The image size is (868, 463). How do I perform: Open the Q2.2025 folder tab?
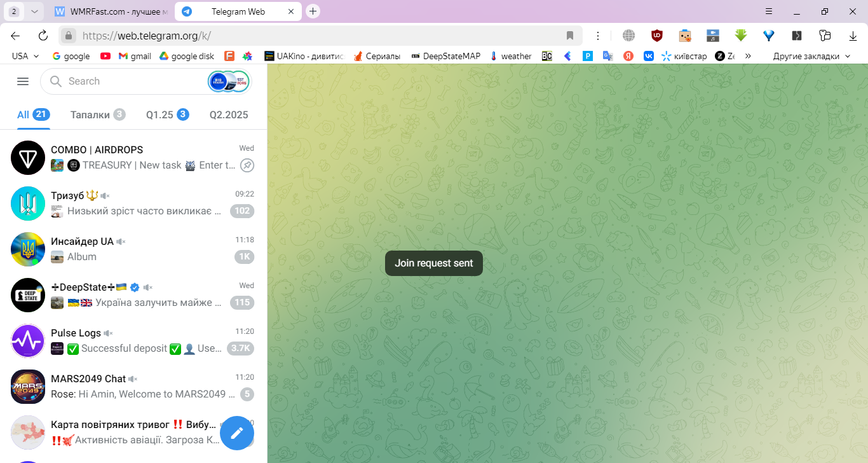tap(229, 114)
